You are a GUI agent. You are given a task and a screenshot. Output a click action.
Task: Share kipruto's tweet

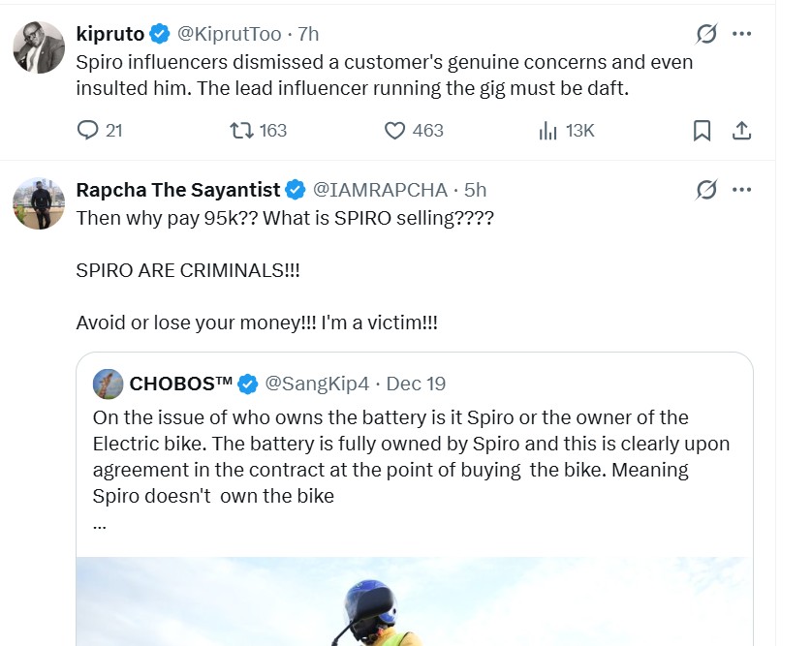point(741,131)
